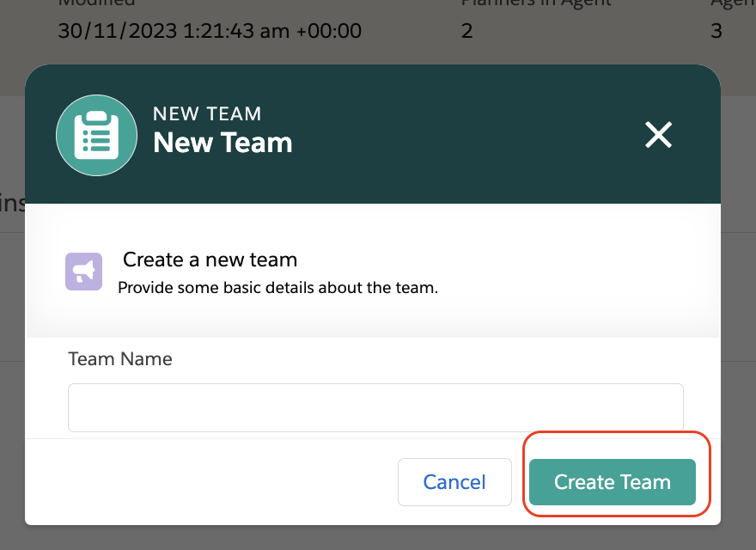Viewport: 756px width, 550px height.
Task: Click the 'Team Name' field label
Action: pyautogui.click(x=120, y=359)
